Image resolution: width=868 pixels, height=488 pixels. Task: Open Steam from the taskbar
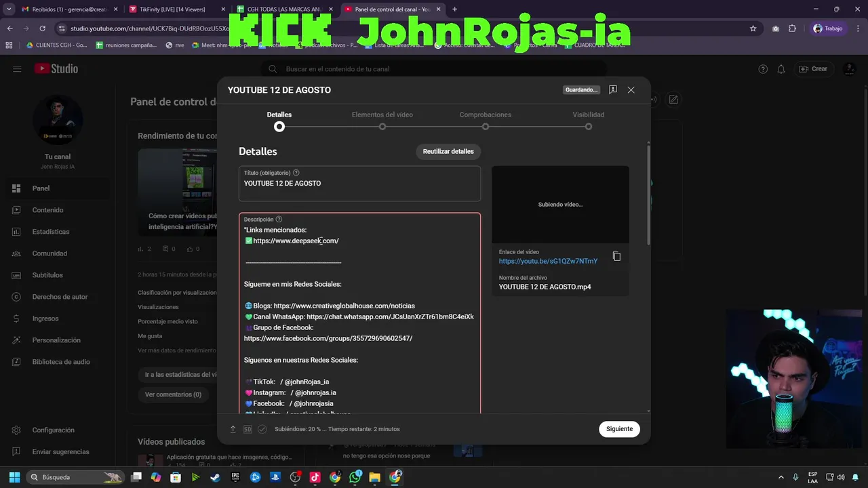[x=215, y=477]
